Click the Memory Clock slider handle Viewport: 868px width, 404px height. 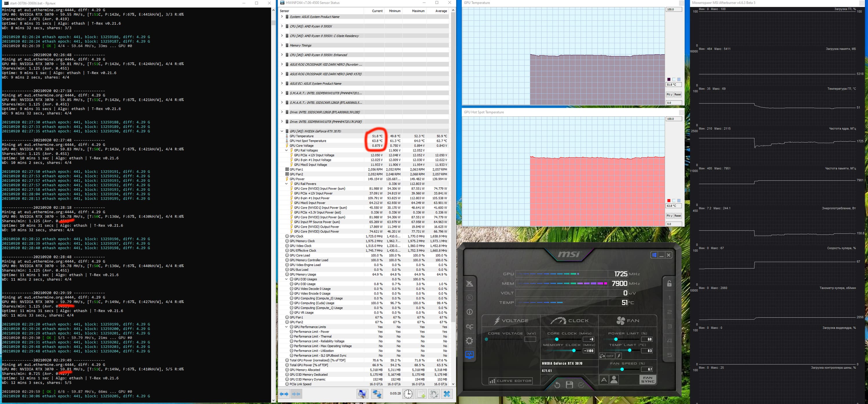[x=574, y=351]
